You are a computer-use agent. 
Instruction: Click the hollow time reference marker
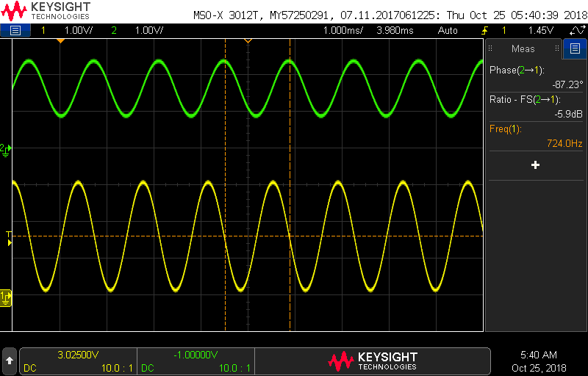tap(248, 41)
